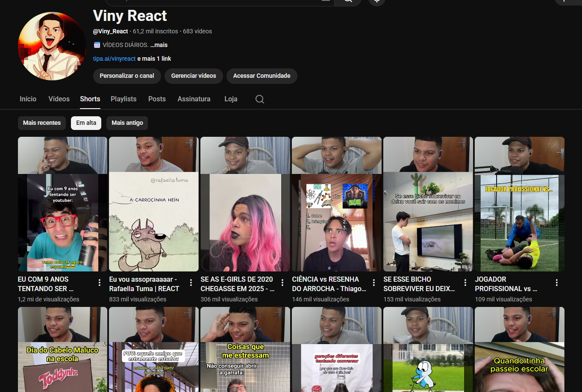
Task: Play the 'Coisas que me estressam' short thumbnail
Action: [245, 349]
